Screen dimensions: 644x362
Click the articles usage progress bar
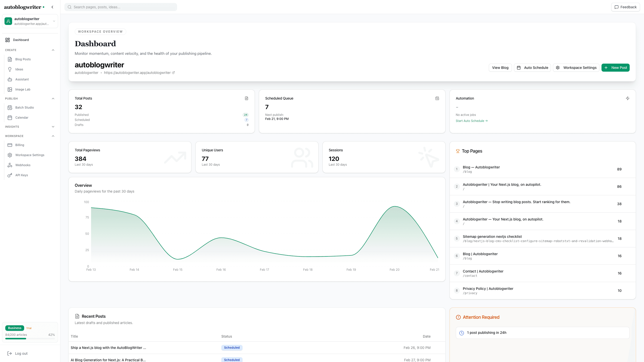point(30,339)
